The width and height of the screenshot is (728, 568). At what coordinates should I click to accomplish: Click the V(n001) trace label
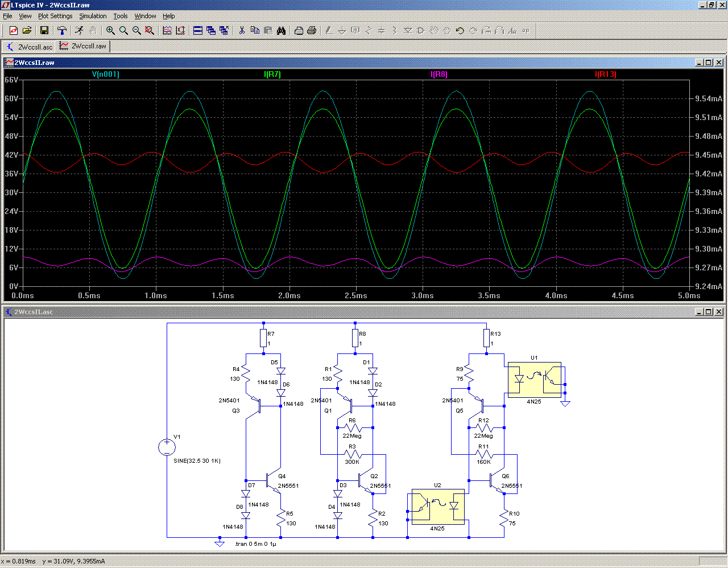tap(106, 74)
